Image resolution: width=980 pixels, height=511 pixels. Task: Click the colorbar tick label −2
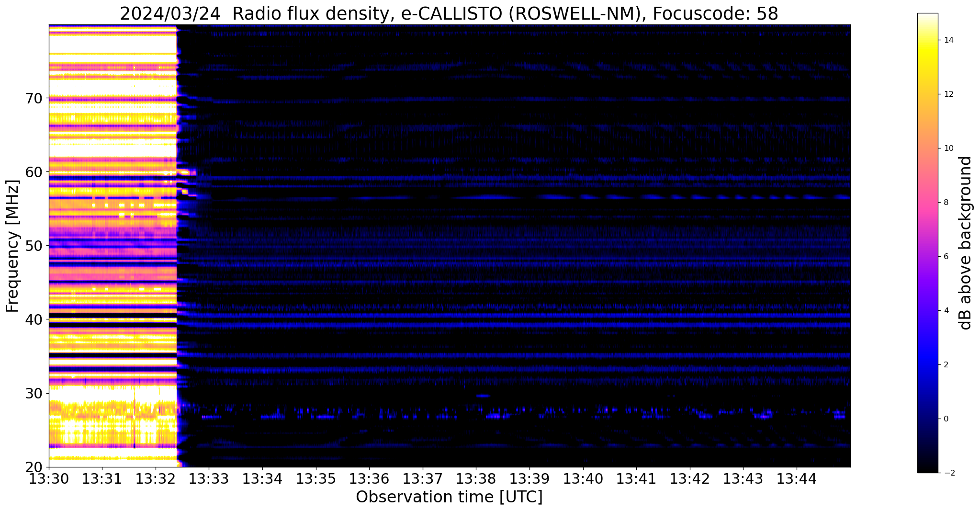point(948,473)
